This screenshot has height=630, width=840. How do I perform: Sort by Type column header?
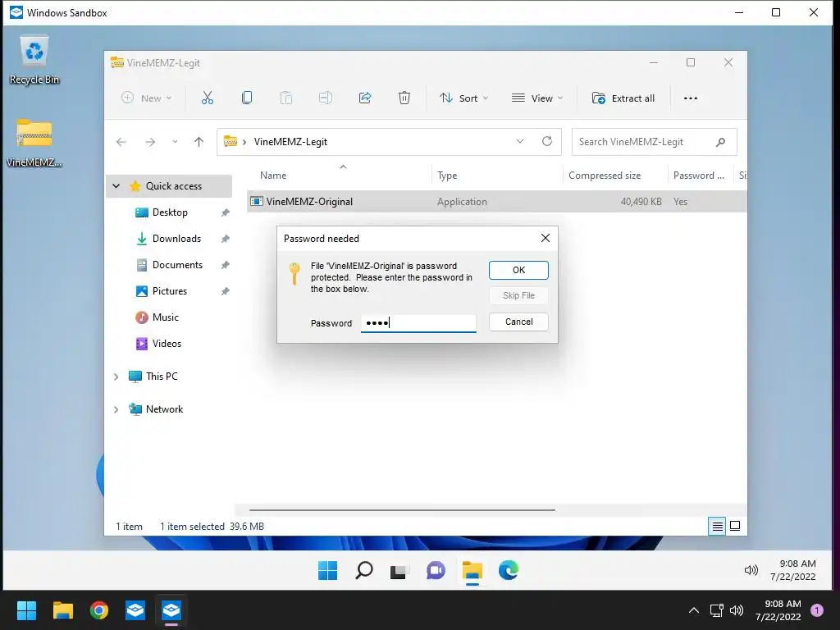(447, 176)
